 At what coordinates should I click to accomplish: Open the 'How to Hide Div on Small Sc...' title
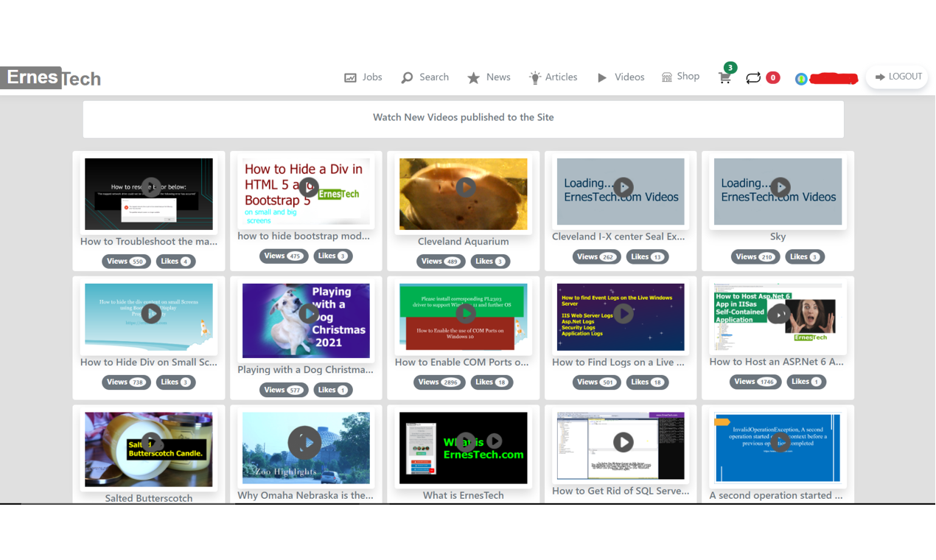point(149,362)
